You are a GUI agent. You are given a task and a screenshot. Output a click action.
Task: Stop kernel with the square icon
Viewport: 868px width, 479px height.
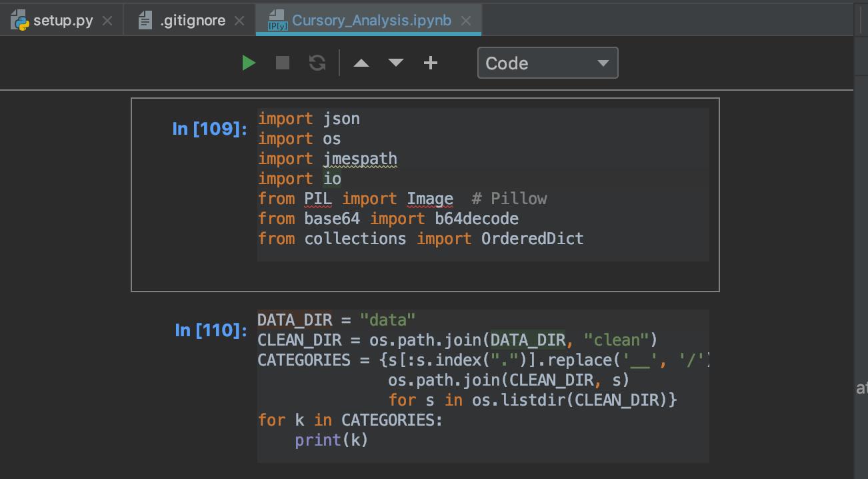283,63
